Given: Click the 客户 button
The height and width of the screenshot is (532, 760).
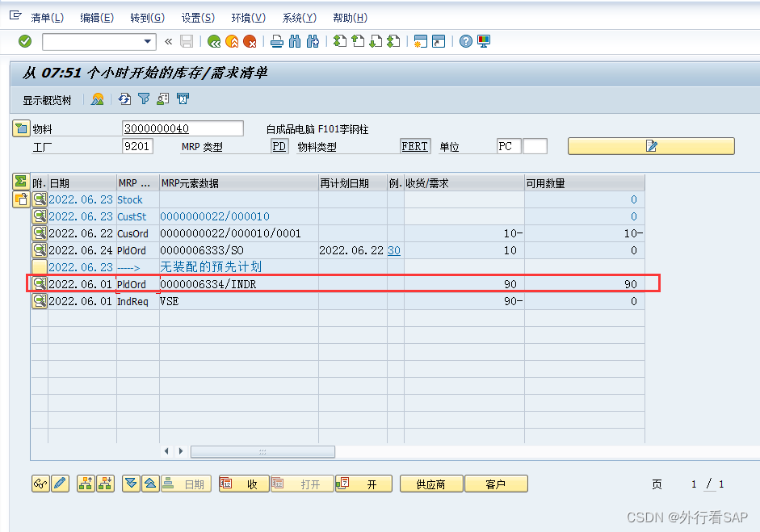Looking at the screenshot, I should [496, 484].
